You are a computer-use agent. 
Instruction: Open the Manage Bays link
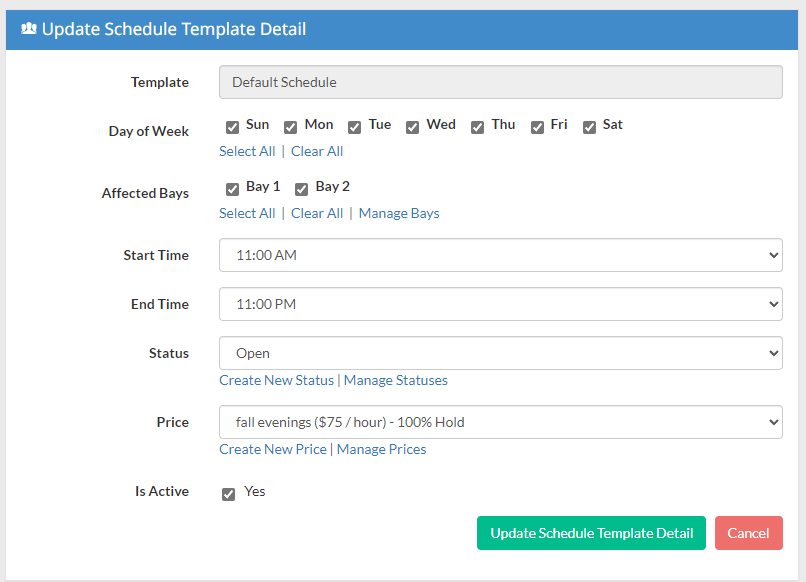399,213
